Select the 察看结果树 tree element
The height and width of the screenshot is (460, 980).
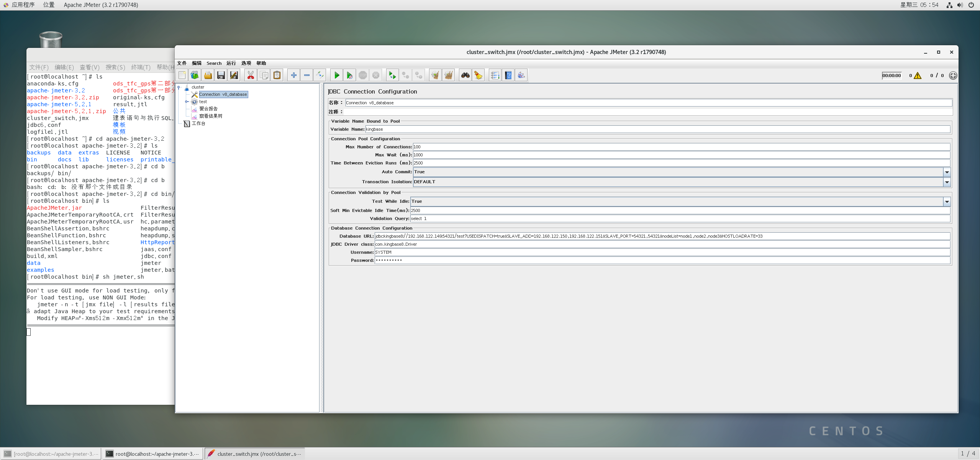210,116
